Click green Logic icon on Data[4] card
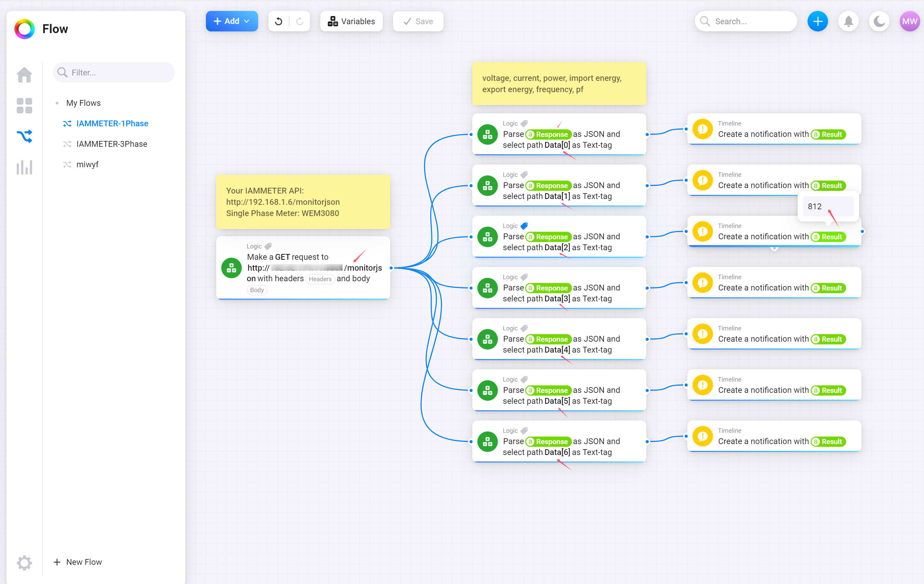This screenshot has width=924, height=584. [x=487, y=339]
